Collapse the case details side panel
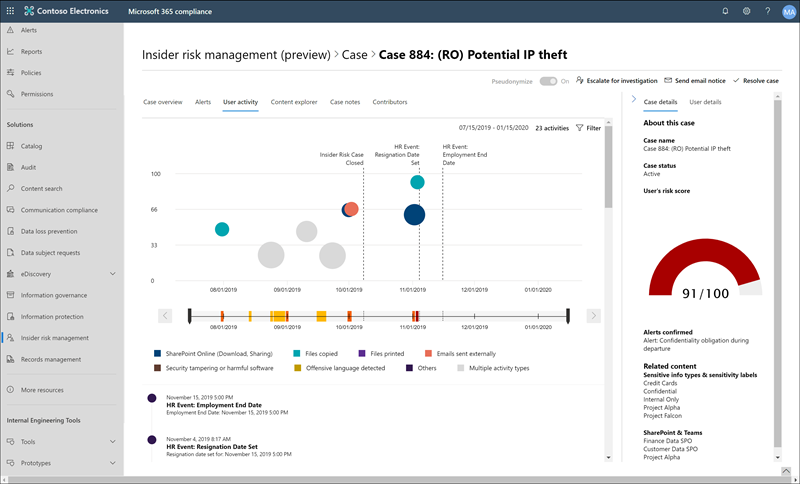This screenshot has width=800, height=484. [633, 101]
